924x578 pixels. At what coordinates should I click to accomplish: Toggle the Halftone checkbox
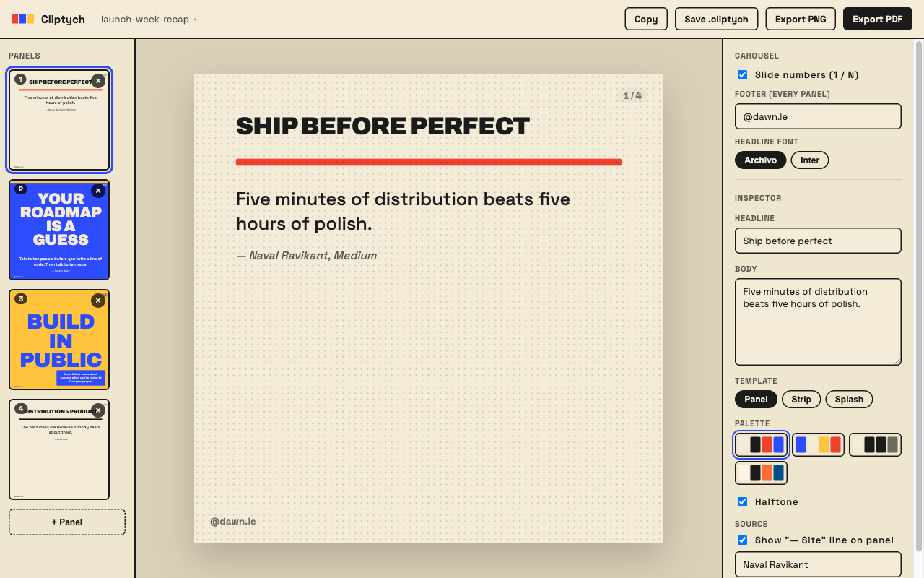[742, 501]
